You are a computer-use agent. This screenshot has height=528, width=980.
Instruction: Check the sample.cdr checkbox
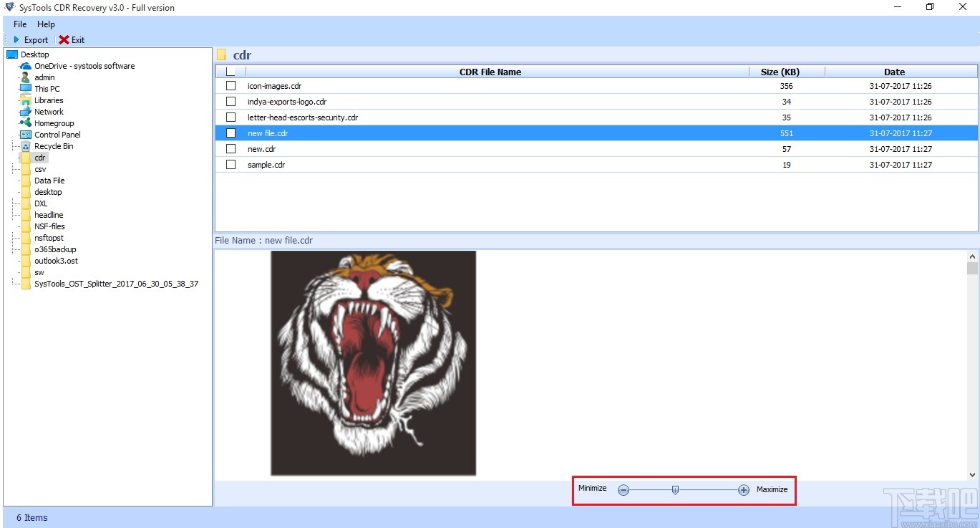click(x=231, y=164)
